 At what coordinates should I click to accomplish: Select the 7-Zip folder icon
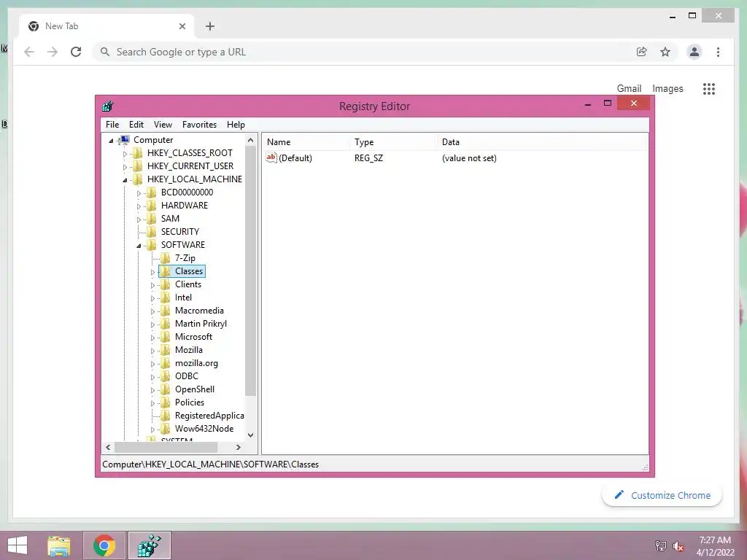click(166, 257)
